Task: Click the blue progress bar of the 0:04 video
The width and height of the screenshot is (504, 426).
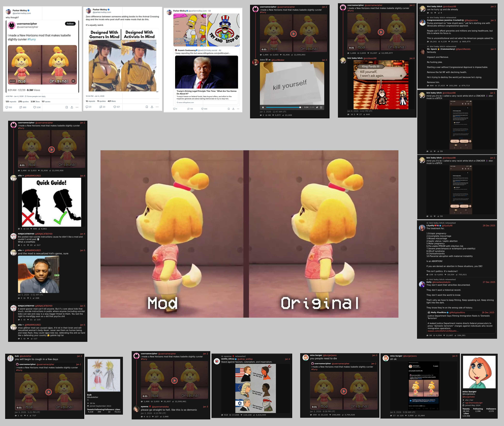Action: point(283,107)
